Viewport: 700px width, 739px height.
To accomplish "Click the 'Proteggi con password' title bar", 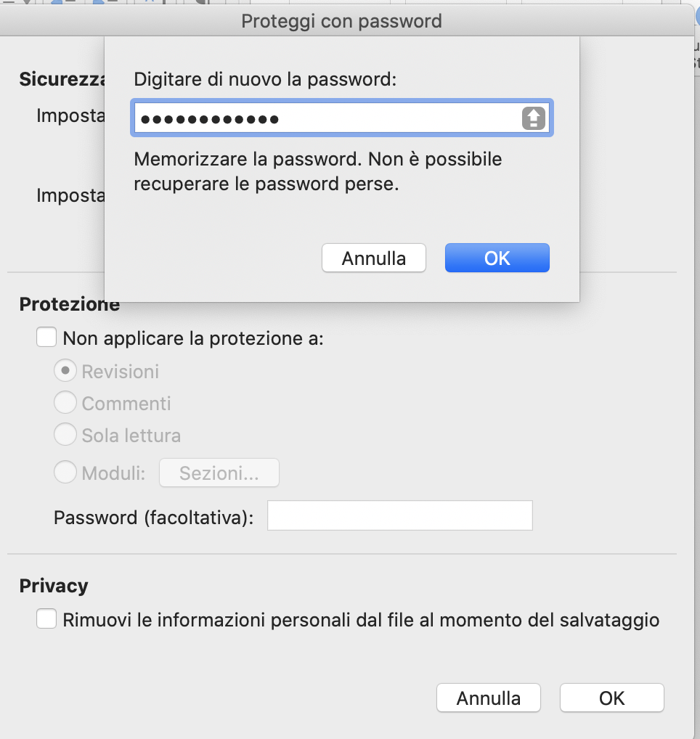I will [x=342, y=21].
